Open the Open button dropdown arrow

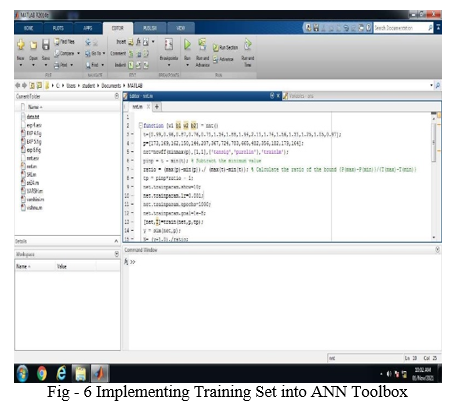click(x=33, y=65)
